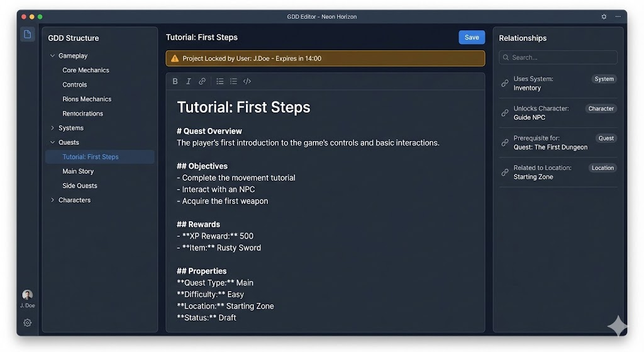Collapse the Gameplay tree section
This screenshot has width=644, height=352.
tap(52, 56)
